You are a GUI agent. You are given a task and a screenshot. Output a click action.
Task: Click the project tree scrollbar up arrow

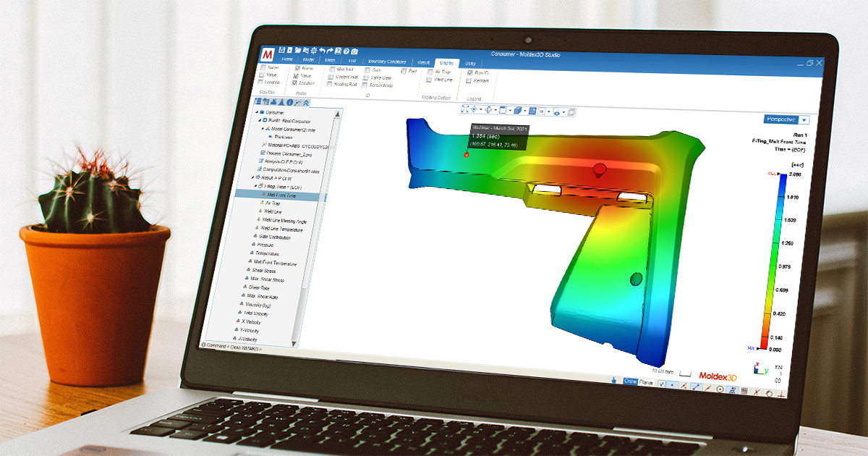click(x=337, y=114)
